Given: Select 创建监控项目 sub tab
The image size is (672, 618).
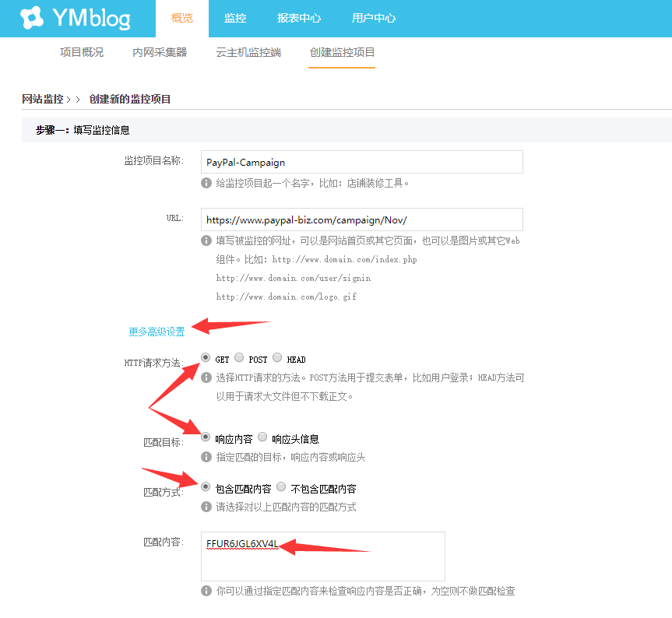Looking at the screenshot, I should point(342,52).
